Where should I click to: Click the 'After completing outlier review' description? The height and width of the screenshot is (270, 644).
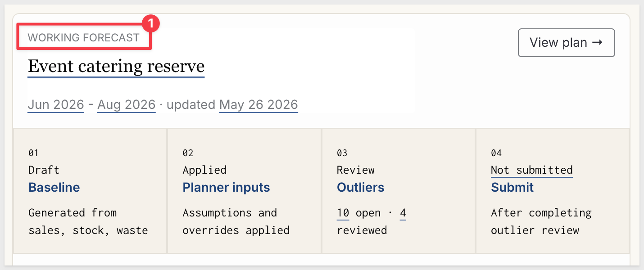pyautogui.click(x=541, y=221)
